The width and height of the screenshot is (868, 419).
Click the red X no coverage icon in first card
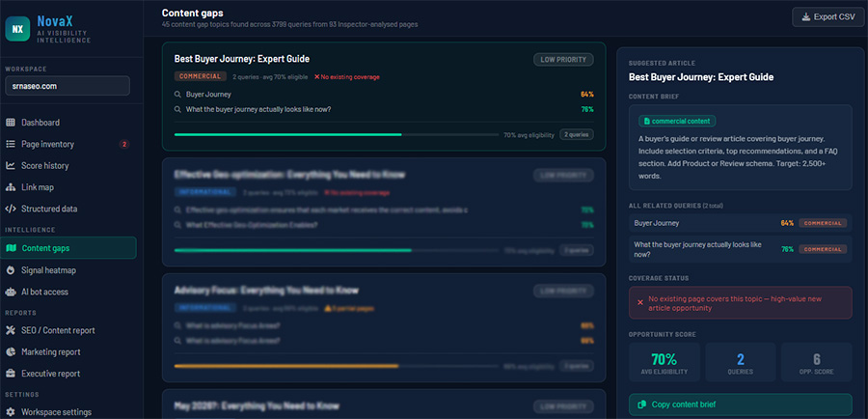(316, 77)
